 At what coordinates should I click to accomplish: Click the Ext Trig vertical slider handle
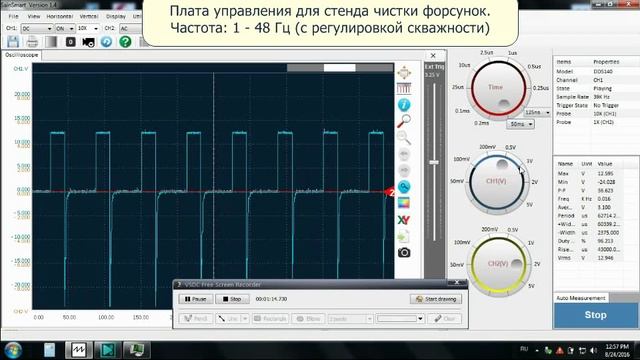coord(434,162)
